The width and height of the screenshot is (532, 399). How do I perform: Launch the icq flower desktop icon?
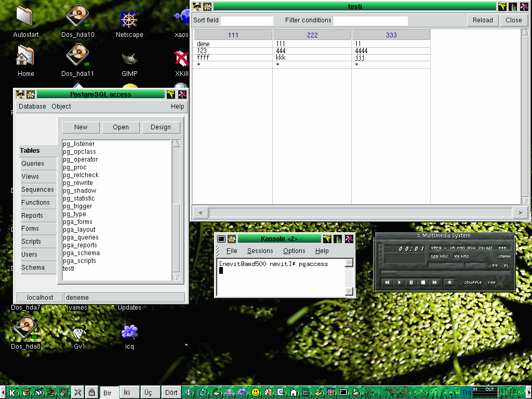tap(129, 332)
